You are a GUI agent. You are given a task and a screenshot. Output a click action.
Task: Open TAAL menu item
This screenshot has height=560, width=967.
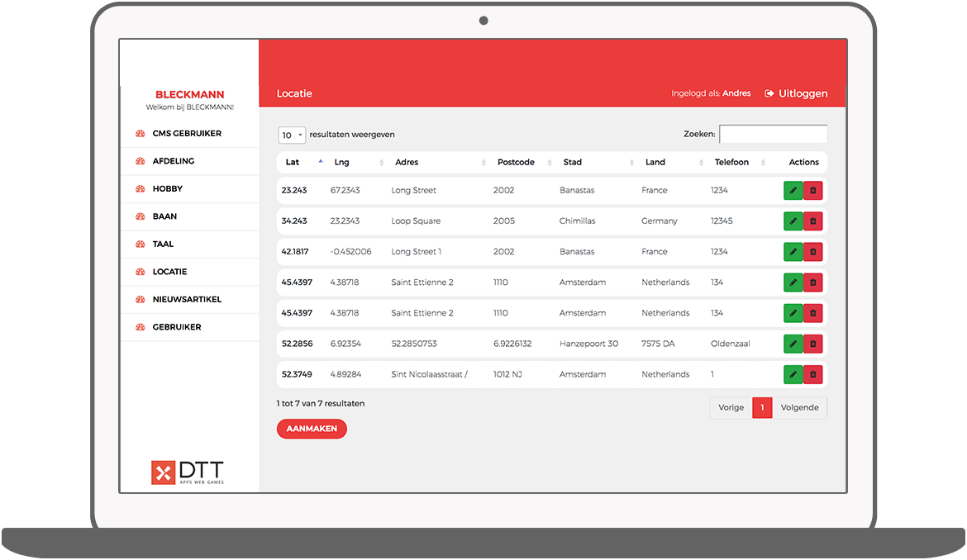(163, 244)
